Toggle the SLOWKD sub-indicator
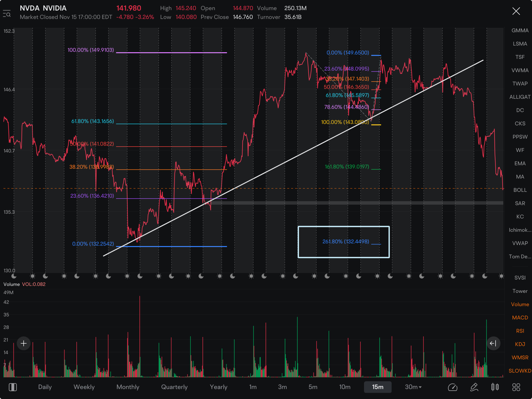This screenshot has width=532, height=399. (x=520, y=371)
